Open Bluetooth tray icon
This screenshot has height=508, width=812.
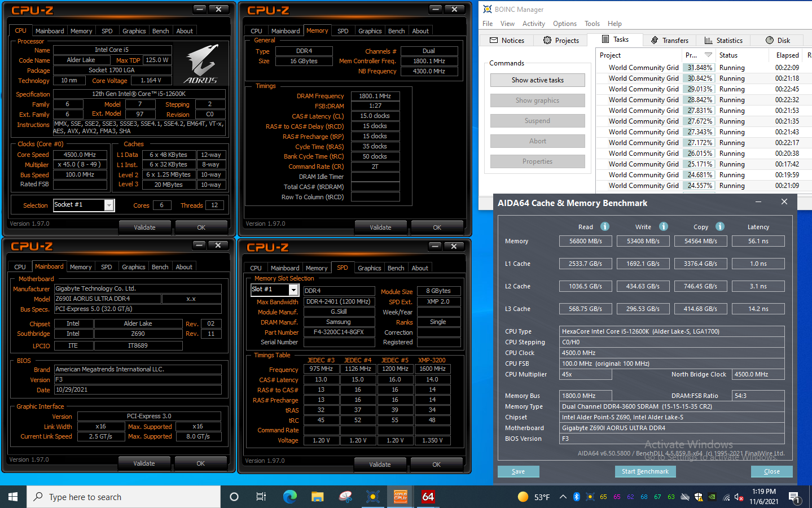(576, 497)
